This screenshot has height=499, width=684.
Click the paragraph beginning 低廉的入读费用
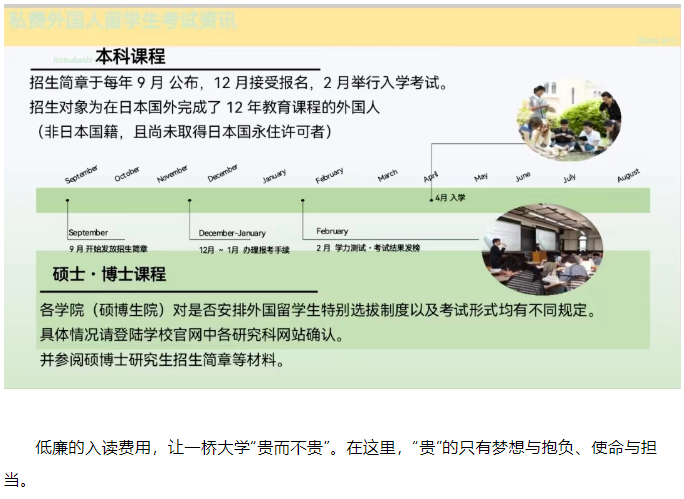click(x=331, y=464)
